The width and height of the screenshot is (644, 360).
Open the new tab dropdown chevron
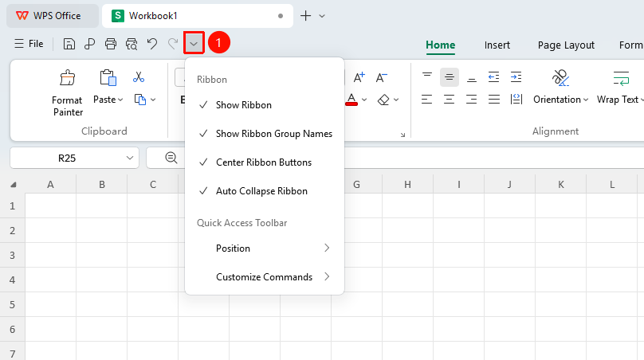tap(322, 16)
